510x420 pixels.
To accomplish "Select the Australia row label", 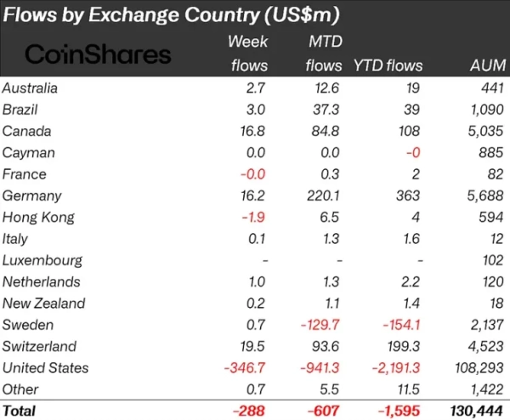I will click(x=31, y=87).
